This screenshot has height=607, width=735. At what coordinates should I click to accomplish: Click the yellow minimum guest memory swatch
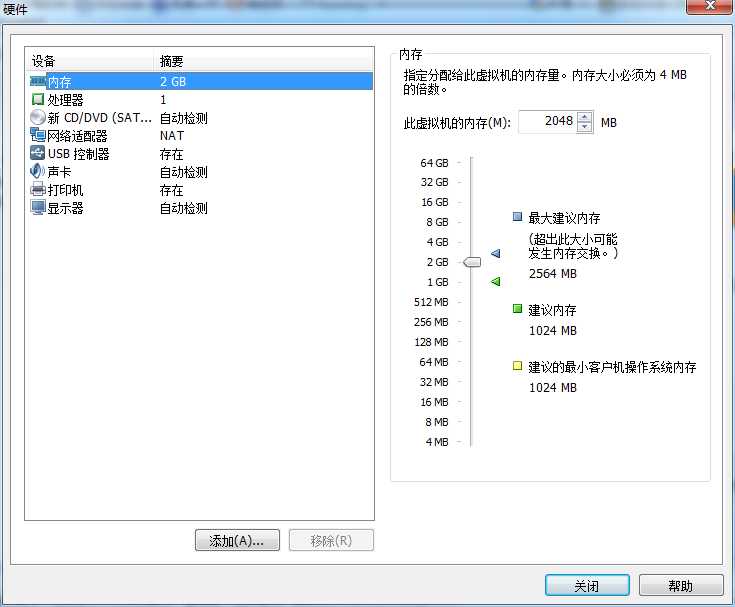[x=518, y=366]
